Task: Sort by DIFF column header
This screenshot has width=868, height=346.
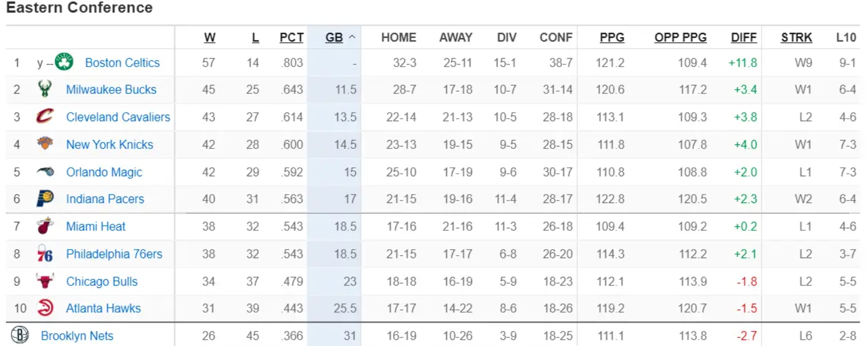Action: pos(744,37)
